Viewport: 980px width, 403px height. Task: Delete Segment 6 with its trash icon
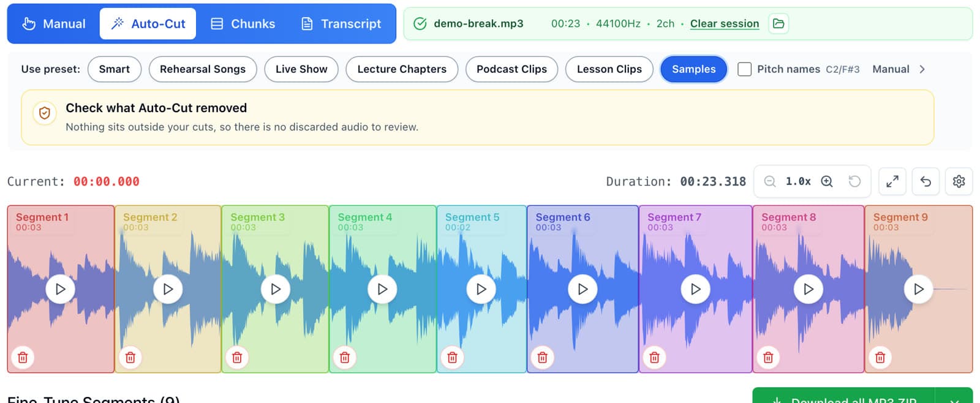543,357
